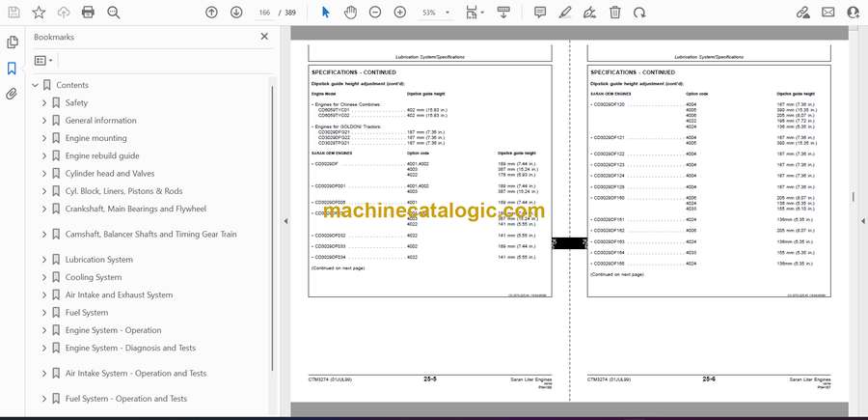Open the page fit options dropdown
Image resolution: width=868 pixels, height=420 pixels.
[475, 13]
